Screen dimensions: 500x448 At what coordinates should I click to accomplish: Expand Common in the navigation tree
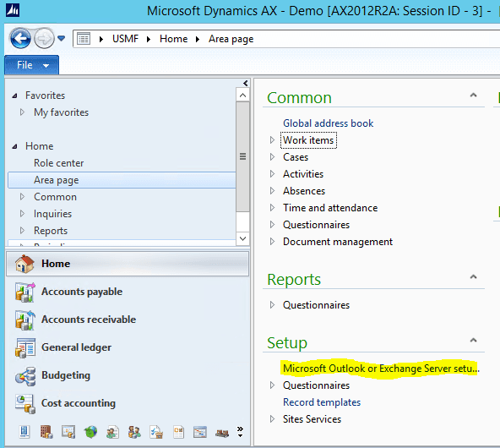click(x=22, y=197)
